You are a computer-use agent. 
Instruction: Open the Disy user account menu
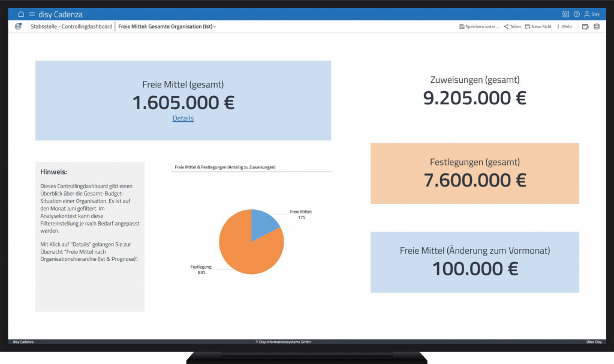pos(591,14)
